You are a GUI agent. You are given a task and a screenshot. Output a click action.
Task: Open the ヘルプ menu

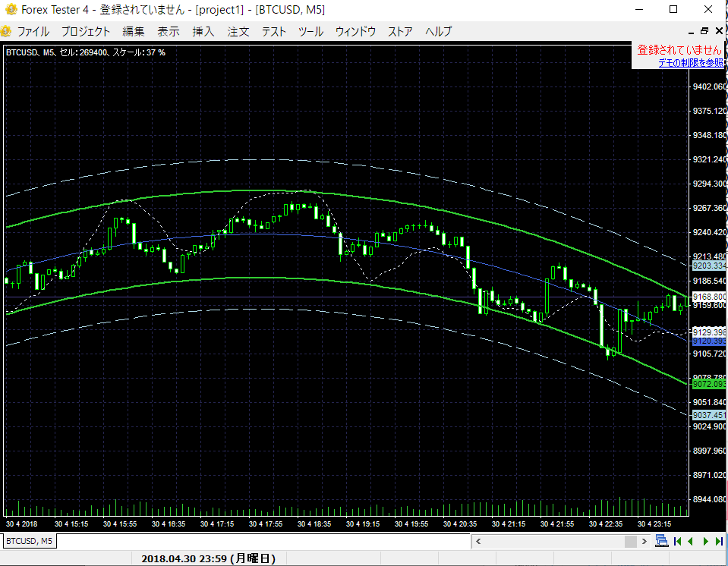(438, 31)
